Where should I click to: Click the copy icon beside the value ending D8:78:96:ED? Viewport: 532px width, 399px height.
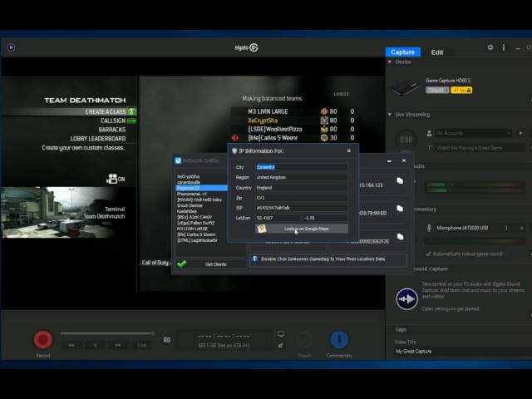click(x=400, y=209)
